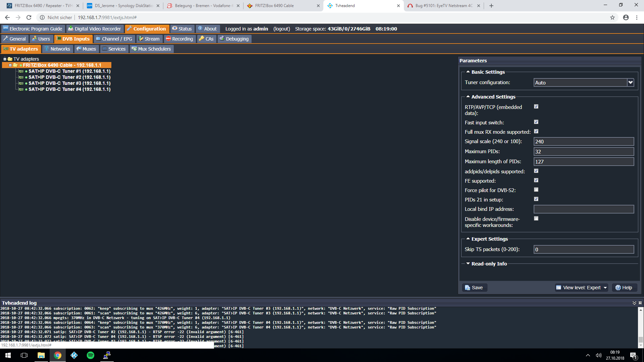Click the Services tab icon
The width and height of the screenshot is (644, 362).
coord(105,49)
